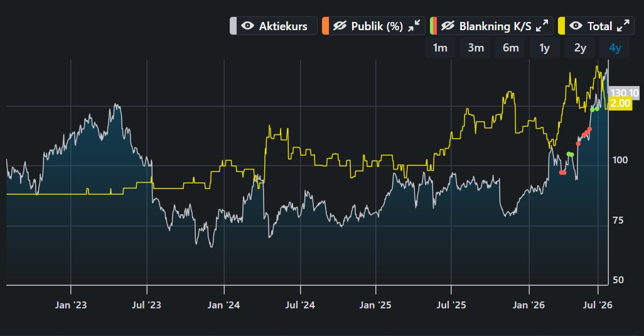Select the 6m time range
644x336 pixels.
point(510,48)
